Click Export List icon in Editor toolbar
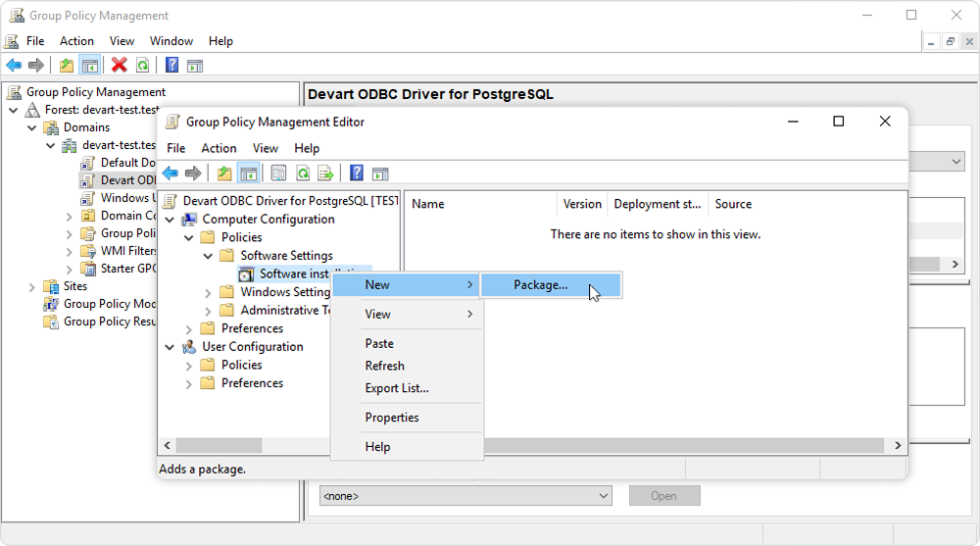Screen dimensions: 980x546 (325, 174)
